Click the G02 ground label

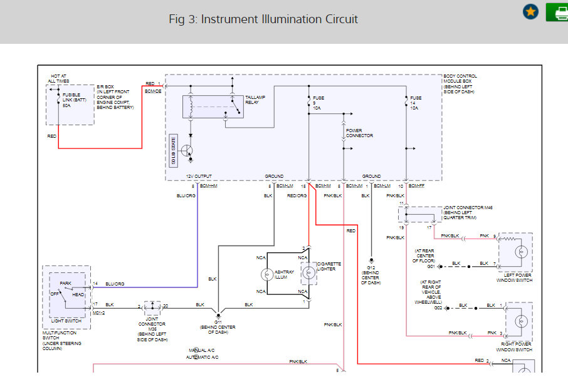pyautogui.click(x=438, y=307)
